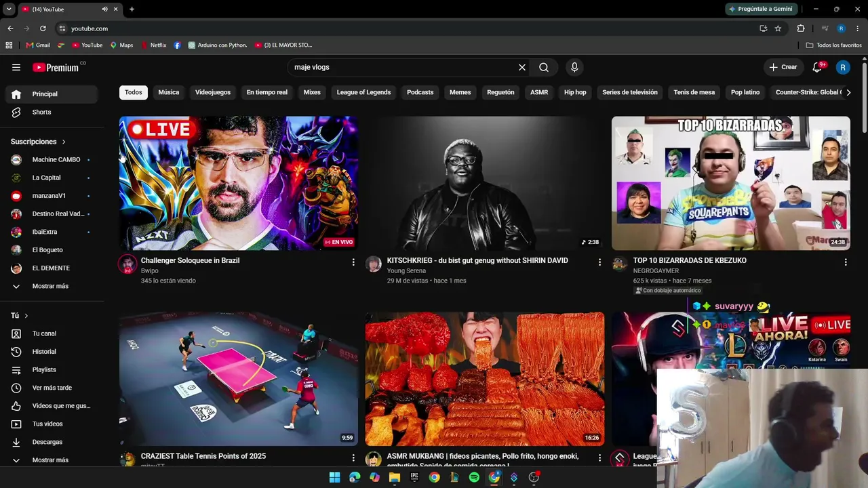
Task: Open the Windows Start menu
Action: (334, 477)
